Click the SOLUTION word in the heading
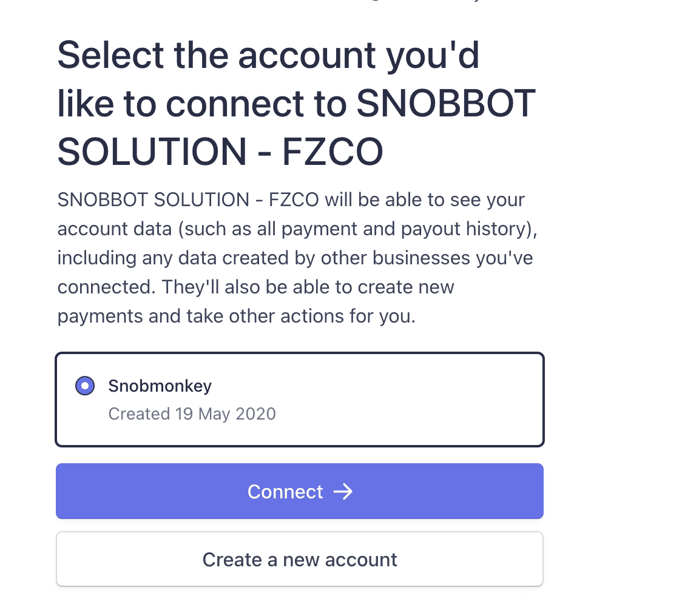 152,152
